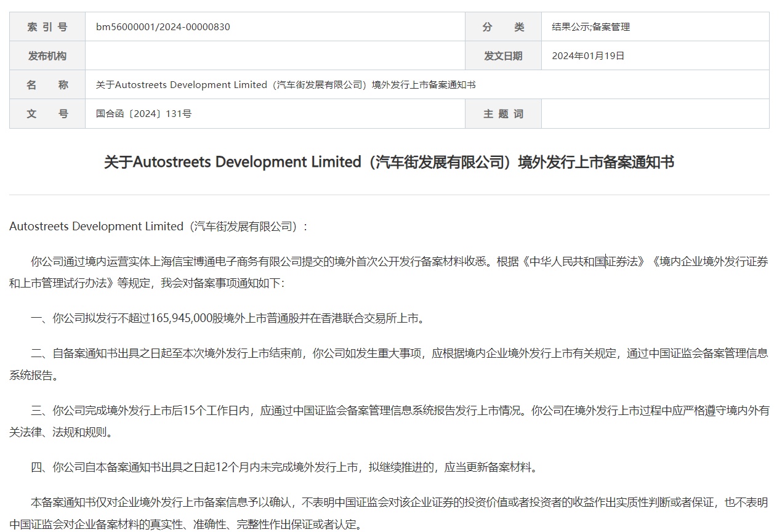Select index number bm56000001/2024-00000830
Image resolution: width=782 pixels, height=532 pixels.
(x=163, y=27)
